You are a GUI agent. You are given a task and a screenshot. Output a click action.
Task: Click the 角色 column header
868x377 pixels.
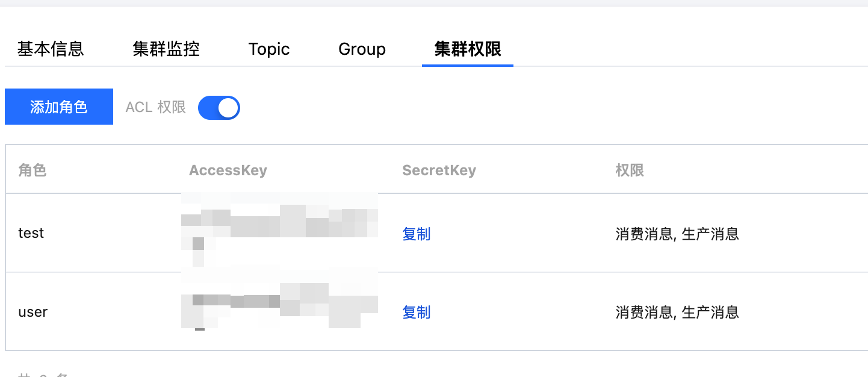pos(33,170)
